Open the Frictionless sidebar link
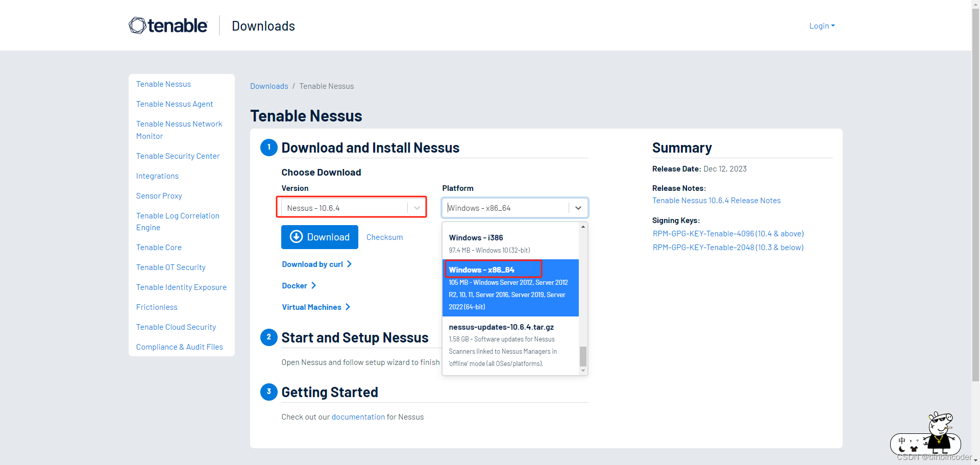 157,307
